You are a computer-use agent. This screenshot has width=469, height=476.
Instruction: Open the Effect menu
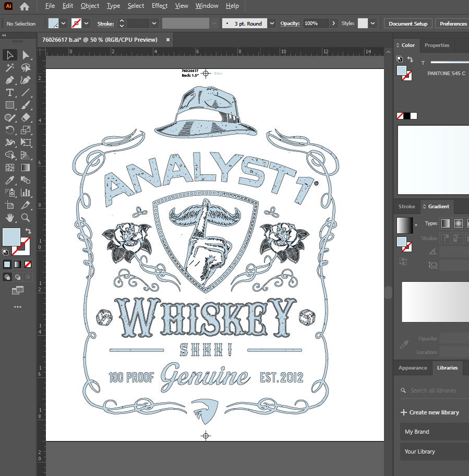[160, 6]
